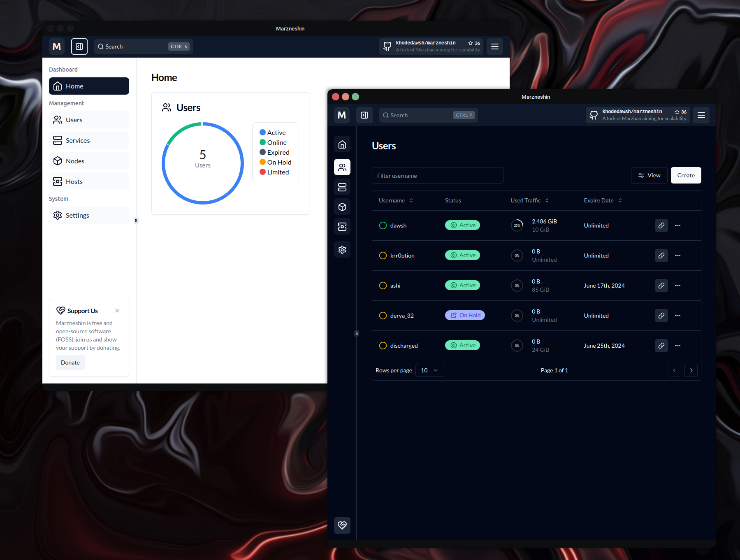The height and width of the screenshot is (560, 740).
Task: Open the hamburger menu in the light window
Action: tap(495, 46)
